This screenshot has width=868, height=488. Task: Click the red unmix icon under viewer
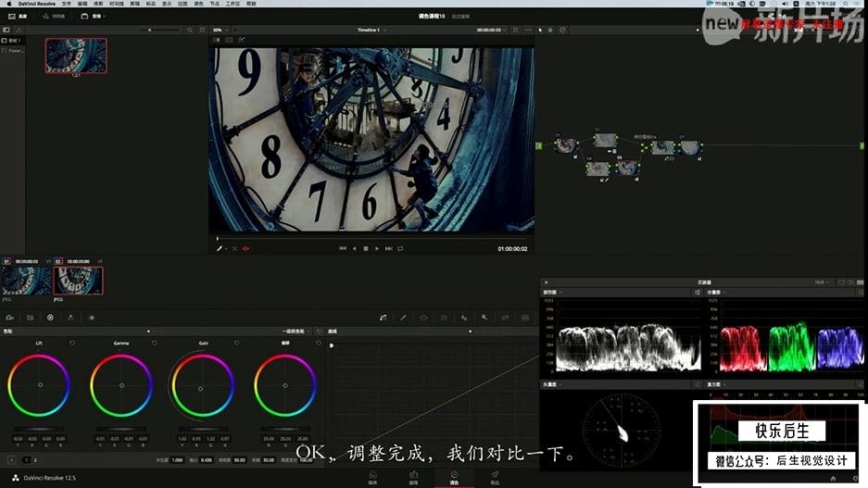pos(245,249)
